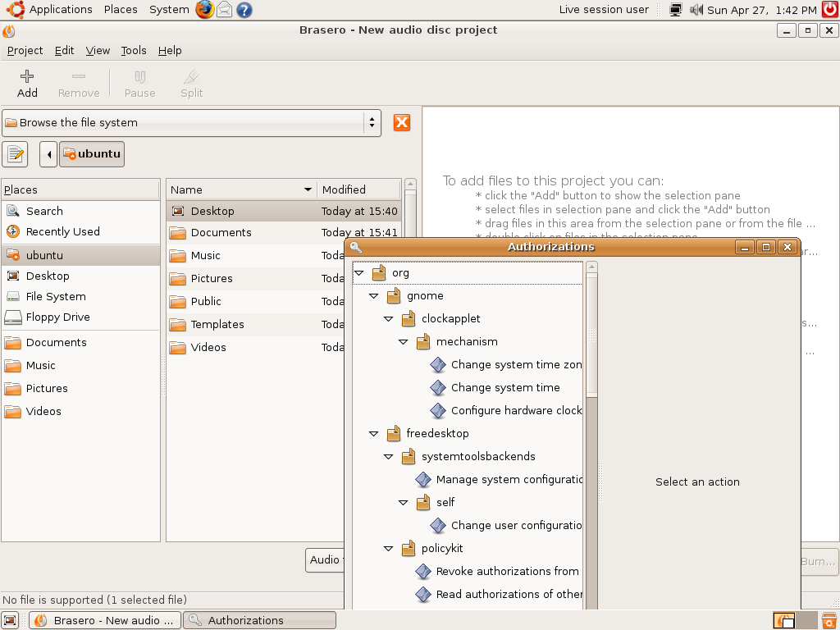
Task: Launch Firefox from the top panel
Action: coord(204,10)
